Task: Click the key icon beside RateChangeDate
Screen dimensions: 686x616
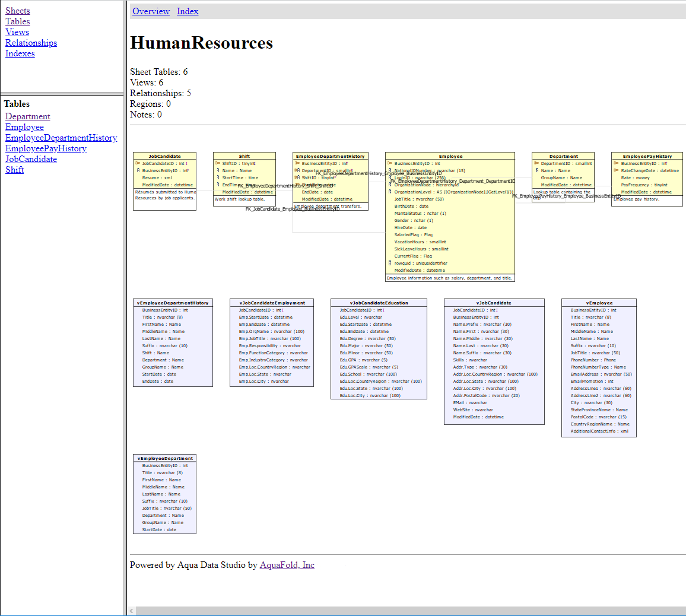Action: point(616,170)
